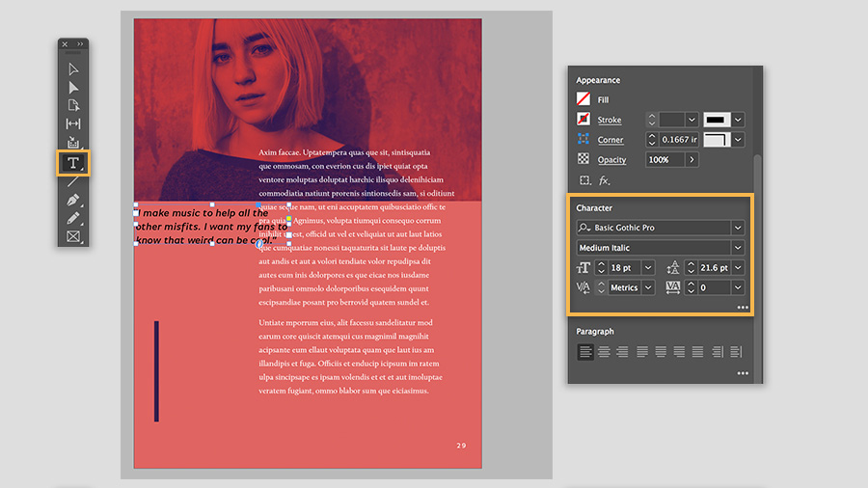The height and width of the screenshot is (488, 868).
Task: Click the leading value field
Action: pyautogui.click(x=714, y=268)
